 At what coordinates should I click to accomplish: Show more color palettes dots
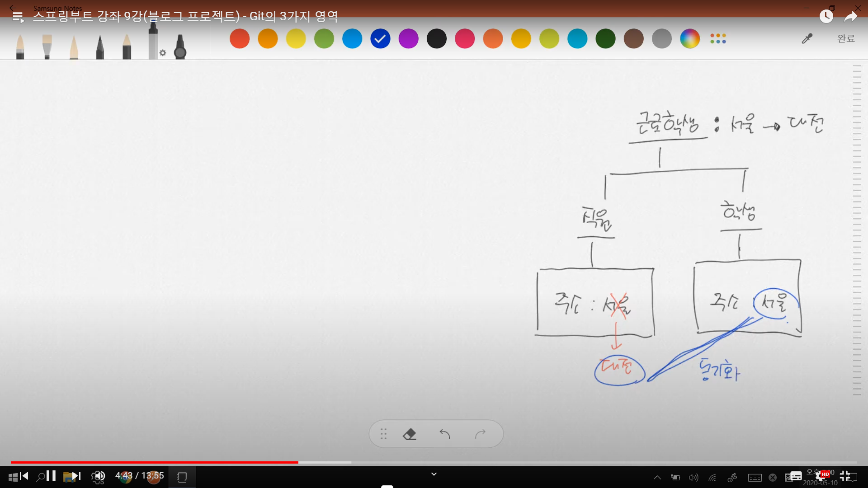(x=718, y=39)
